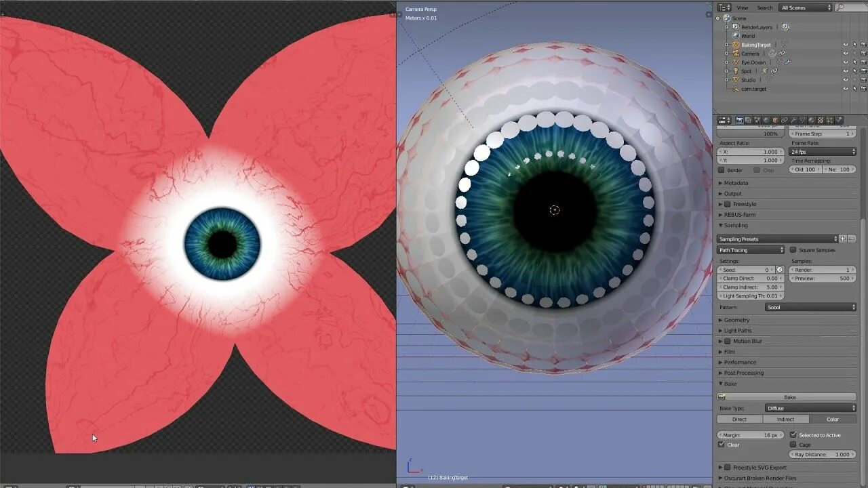Enable the Freestyle checkbox

tap(728, 204)
